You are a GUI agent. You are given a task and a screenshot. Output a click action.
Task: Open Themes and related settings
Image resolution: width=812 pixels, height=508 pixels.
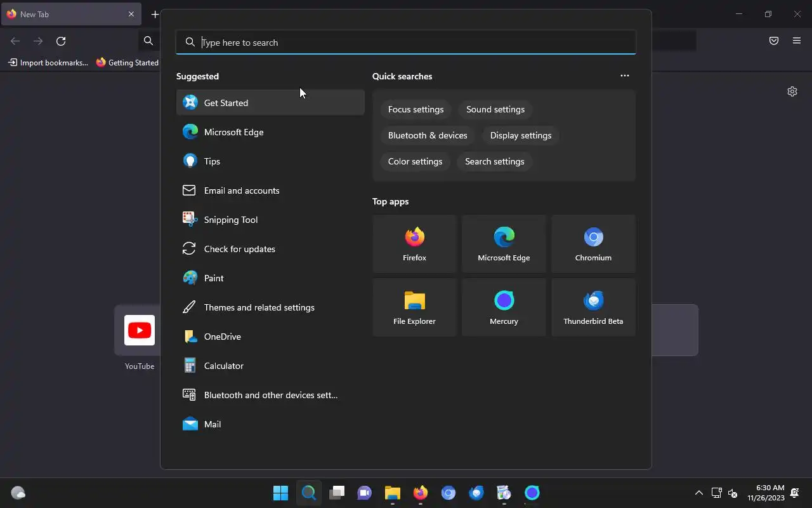pos(270,307)
